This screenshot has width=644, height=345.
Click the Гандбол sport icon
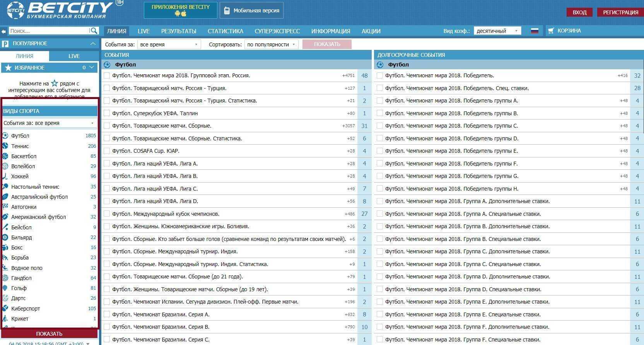[x=5, y=278]
